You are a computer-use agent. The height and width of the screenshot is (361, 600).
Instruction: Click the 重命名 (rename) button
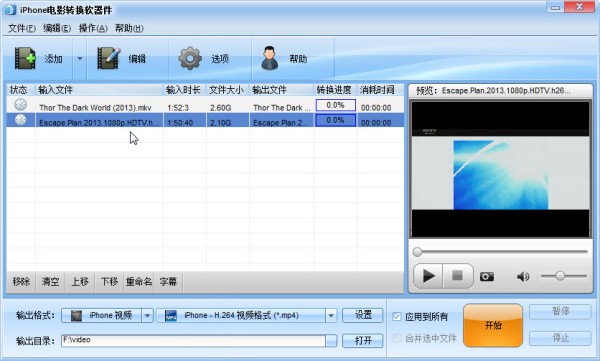[x=139, y=282]
